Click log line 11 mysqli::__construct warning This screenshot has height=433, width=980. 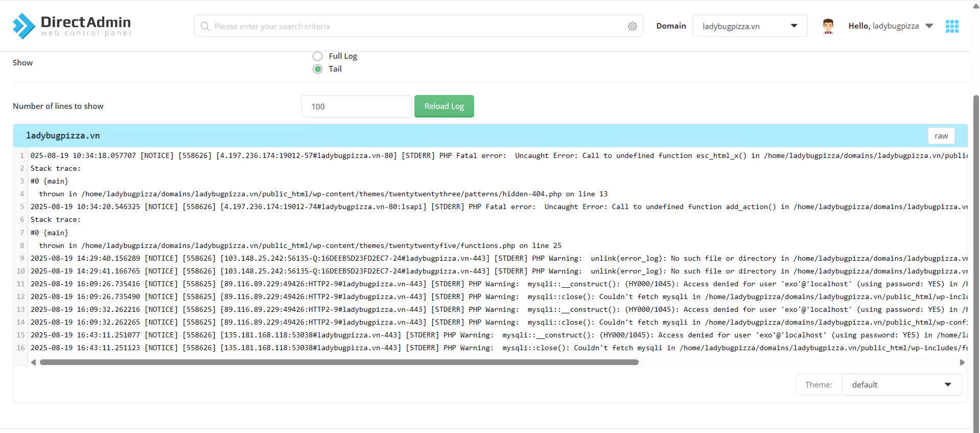[x=499, y=284]
